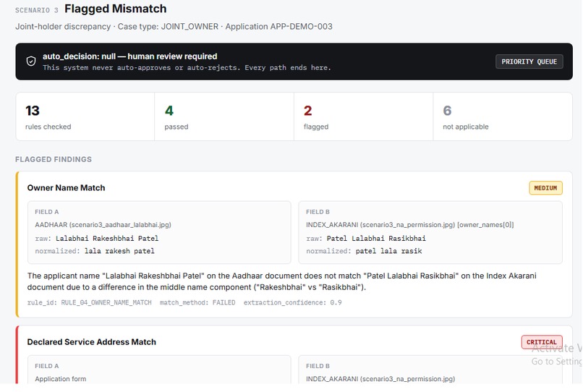Click FIELD A label in Owner Name Match
The height and width of the screenshot is (392, 583).
47,212
